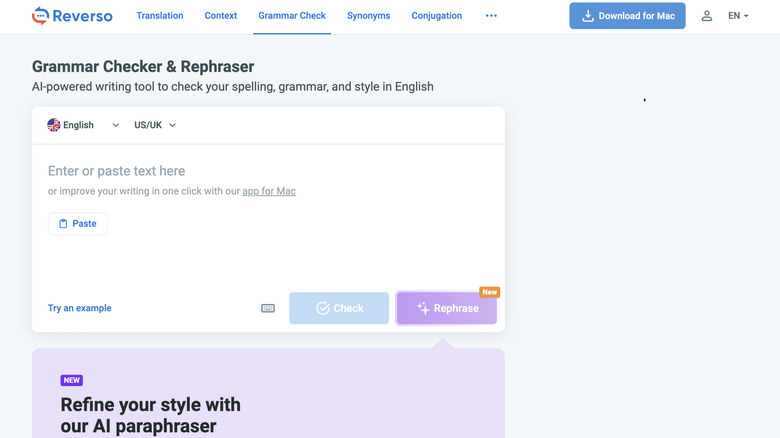The width and height of the screenshot is (780, 438).
Task: Click the Rephrase button
Action: click(x=446, y=308)
